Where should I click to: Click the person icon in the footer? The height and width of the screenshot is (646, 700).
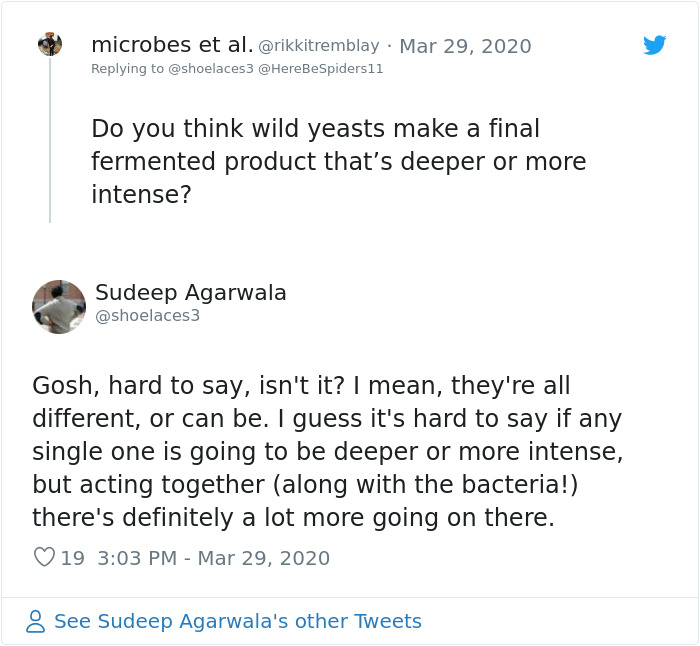point(36,621)
